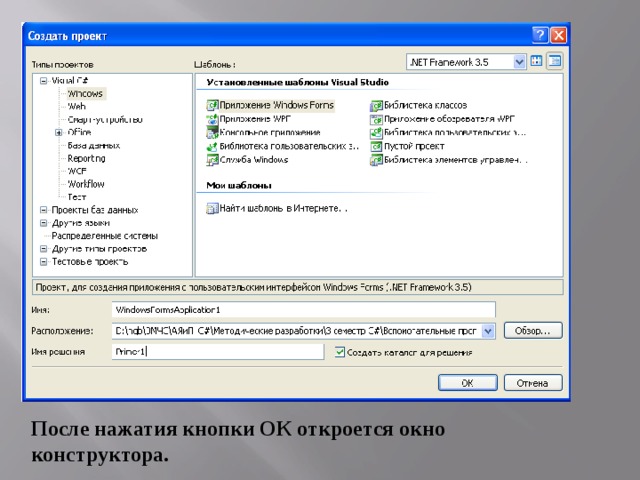The image size is (640, 480).
Task: Select the Windows service template icon
Action: pyautogui.click(x=212, y=160)
